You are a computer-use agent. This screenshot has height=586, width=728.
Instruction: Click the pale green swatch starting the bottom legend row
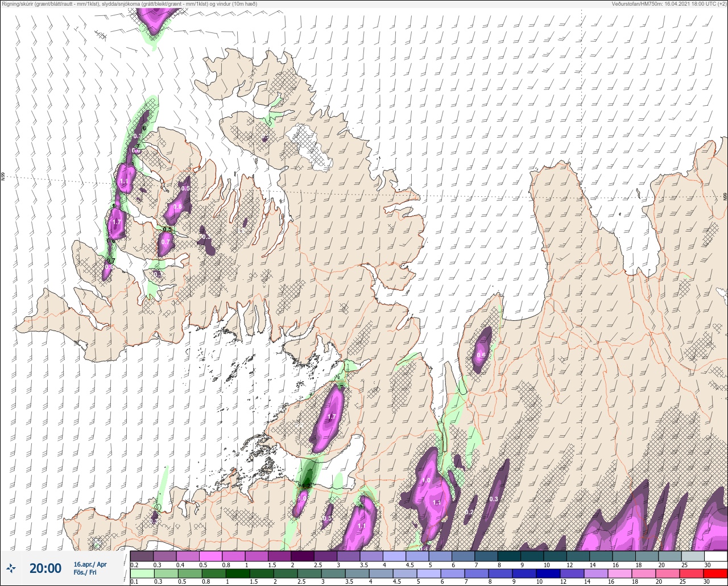(x=142, y=573)
